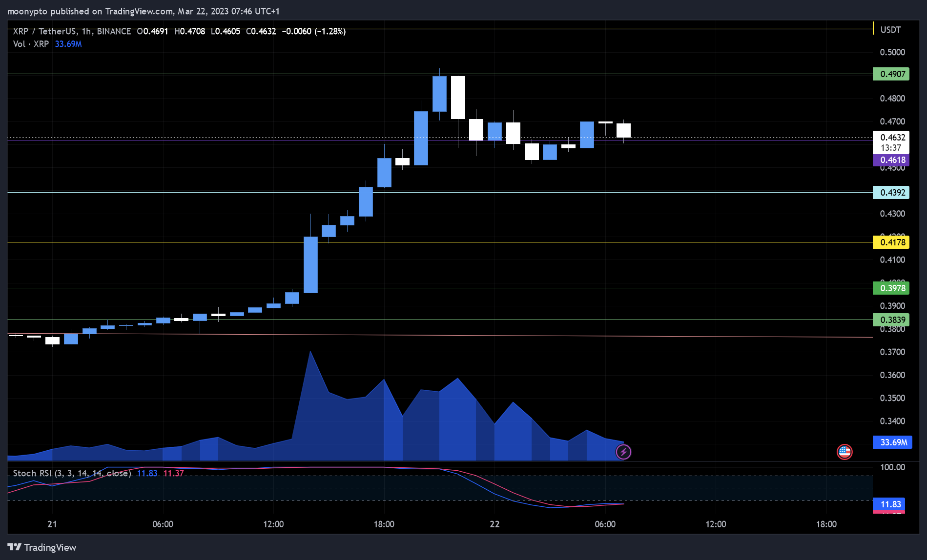Viewport: 927px width, 560px height.
Task: Click the 0.4392 light blue price label
Action: point(891,193)
